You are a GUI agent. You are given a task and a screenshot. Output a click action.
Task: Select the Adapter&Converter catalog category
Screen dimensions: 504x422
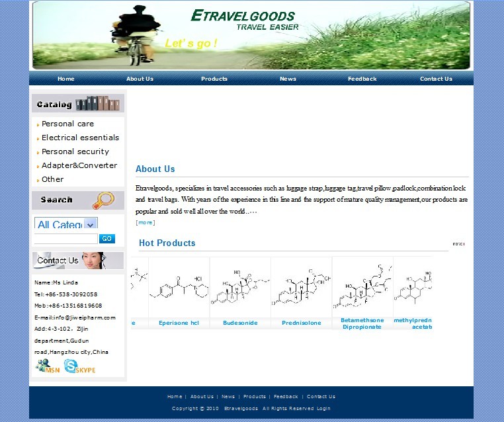(79, 165)
